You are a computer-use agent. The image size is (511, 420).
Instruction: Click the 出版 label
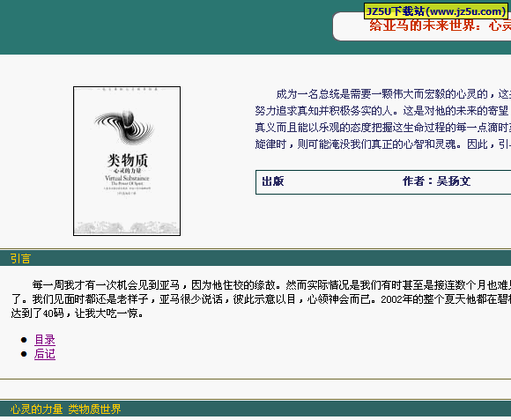pyautogui.click(x=273, y=181)
